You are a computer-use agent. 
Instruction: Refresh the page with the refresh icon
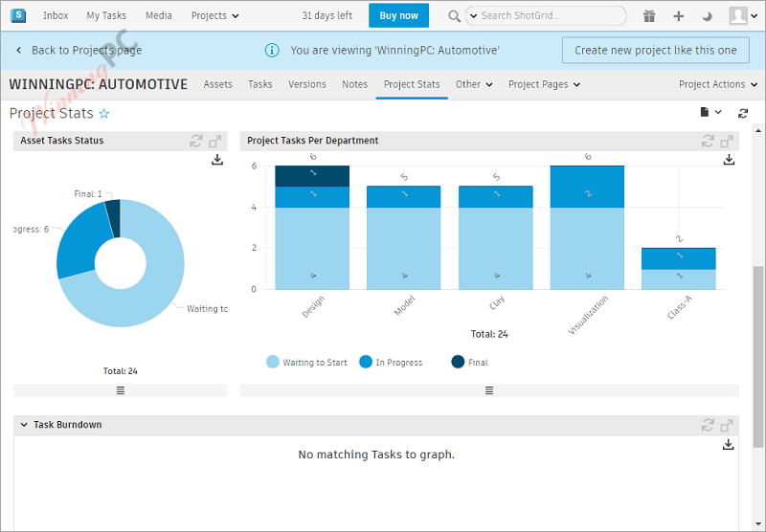pyautogui.click(x=743, y=113)
